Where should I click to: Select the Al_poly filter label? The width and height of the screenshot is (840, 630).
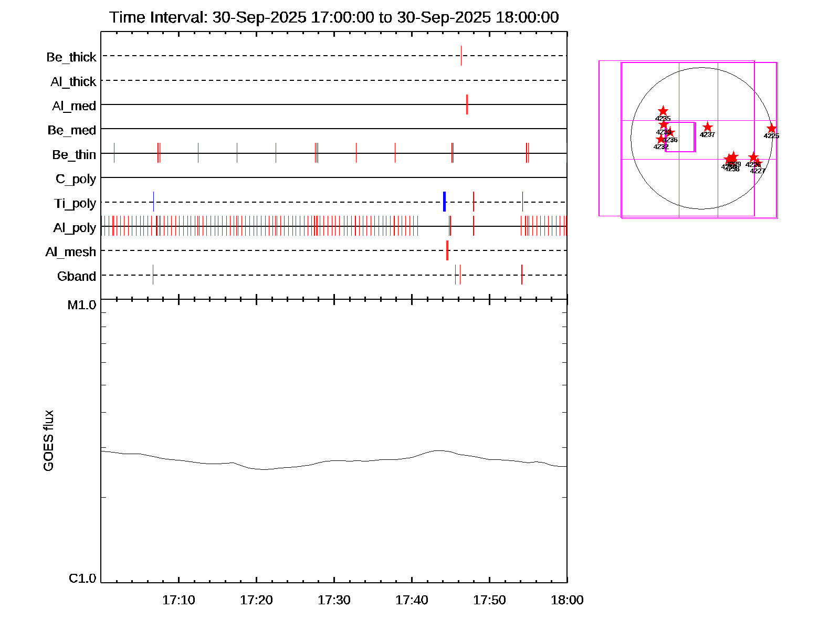pos(75,228)
